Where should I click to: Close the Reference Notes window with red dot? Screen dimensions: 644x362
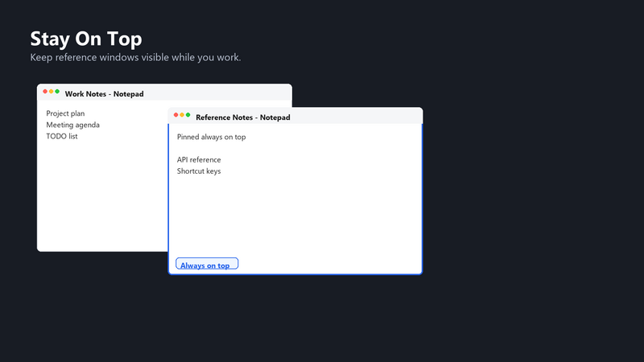(x=175, y=115)
